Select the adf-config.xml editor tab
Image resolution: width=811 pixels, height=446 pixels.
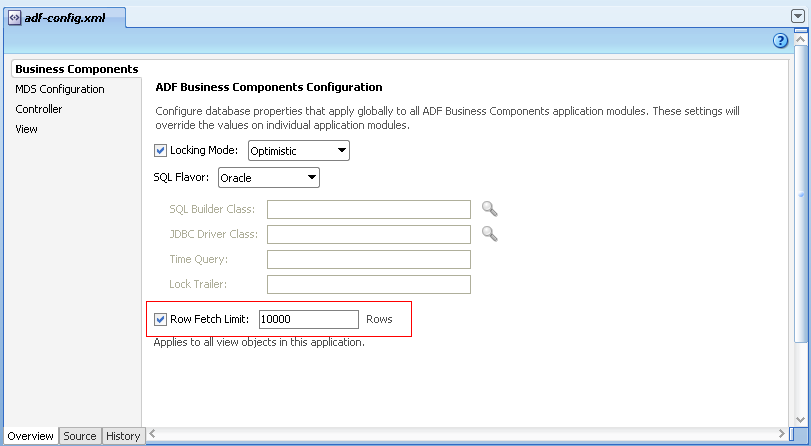click(x=65, y=18)
